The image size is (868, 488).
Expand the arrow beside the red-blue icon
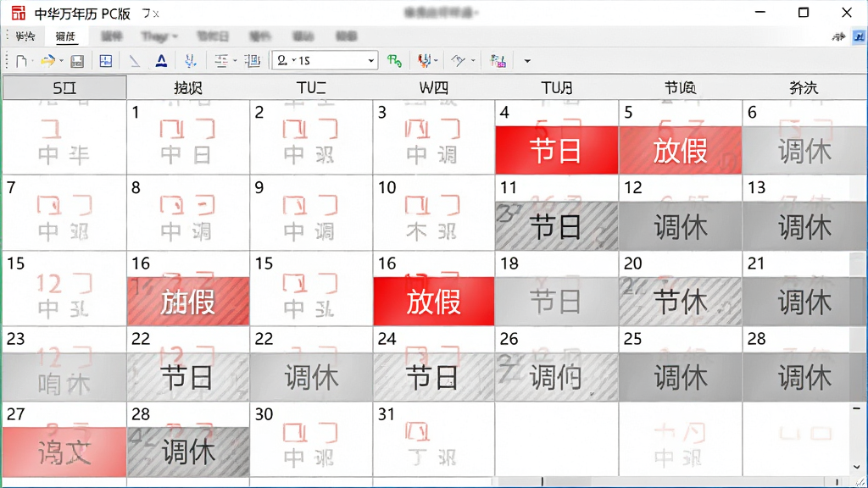click(x=436, y=61)
